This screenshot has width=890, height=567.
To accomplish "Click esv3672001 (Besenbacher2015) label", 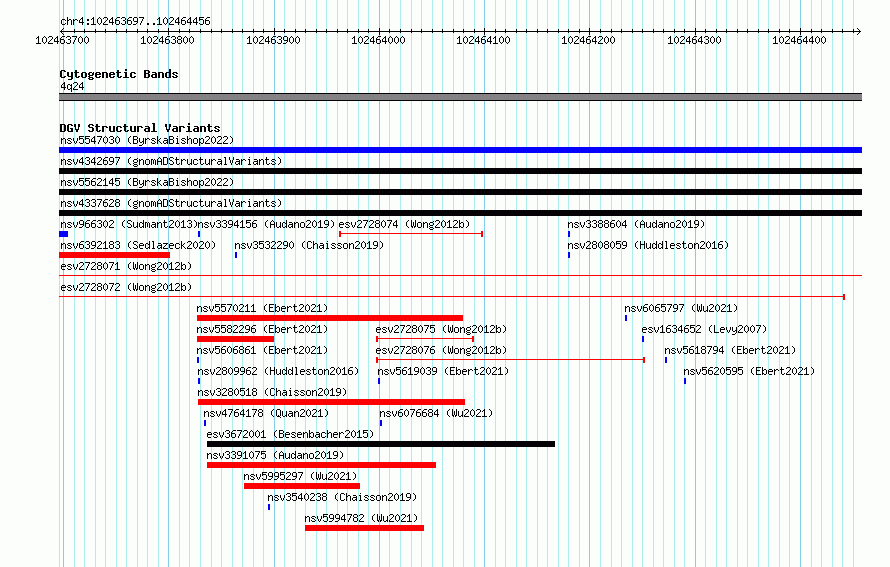I will tap(291, 434).
